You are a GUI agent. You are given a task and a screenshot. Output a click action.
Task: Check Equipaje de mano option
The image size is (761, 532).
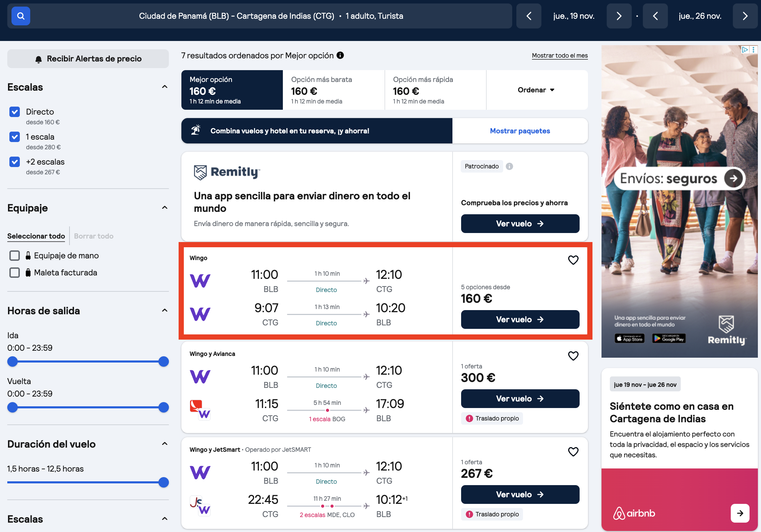(15, 256)
